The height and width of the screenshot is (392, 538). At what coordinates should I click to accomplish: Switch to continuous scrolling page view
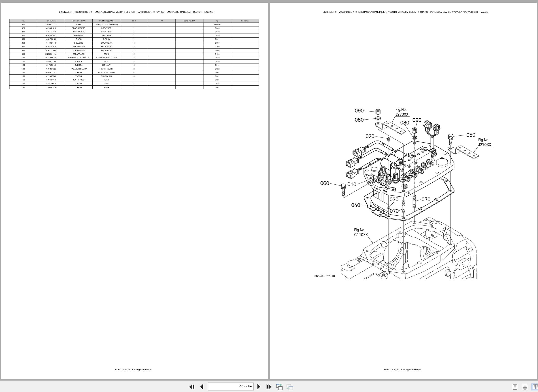point(525,387)
